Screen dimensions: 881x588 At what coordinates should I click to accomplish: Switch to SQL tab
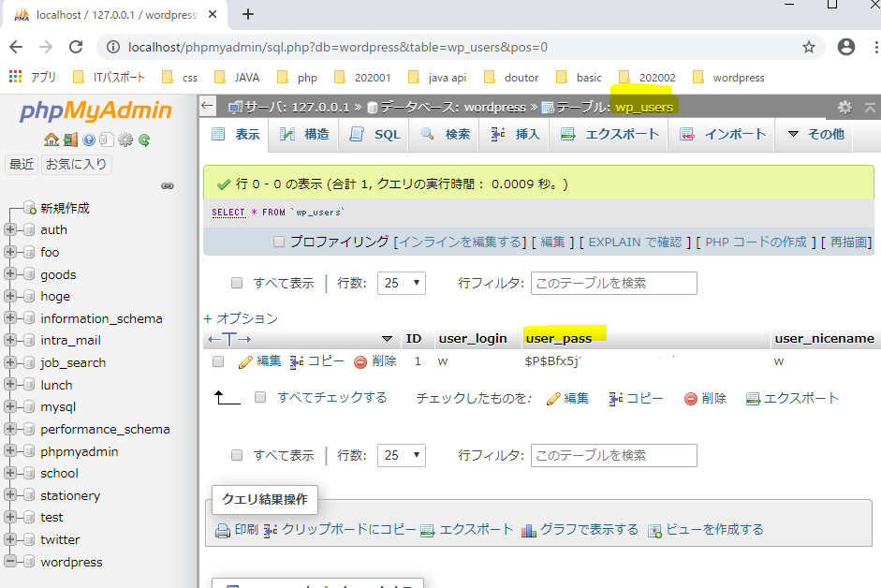[x=374, y=134]
